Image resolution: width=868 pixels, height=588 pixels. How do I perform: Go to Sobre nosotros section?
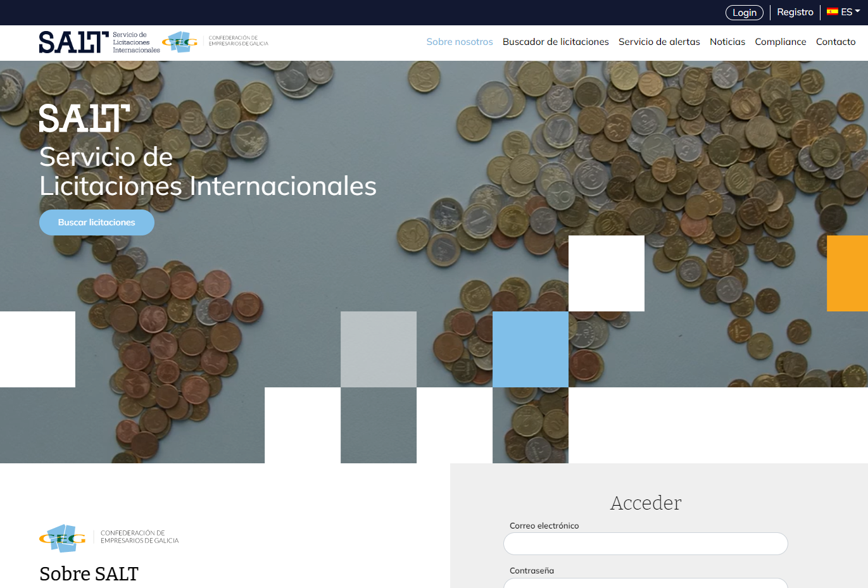click(x=460, y=42)
